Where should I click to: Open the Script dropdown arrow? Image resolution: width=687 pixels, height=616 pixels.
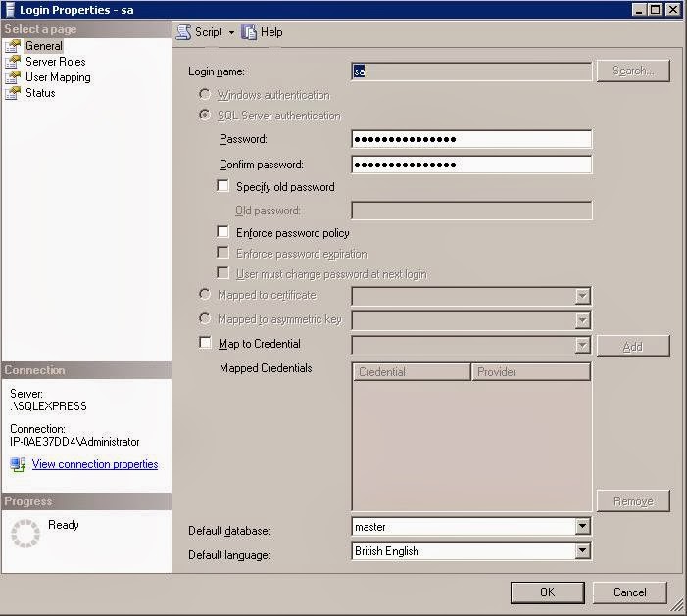231,33
